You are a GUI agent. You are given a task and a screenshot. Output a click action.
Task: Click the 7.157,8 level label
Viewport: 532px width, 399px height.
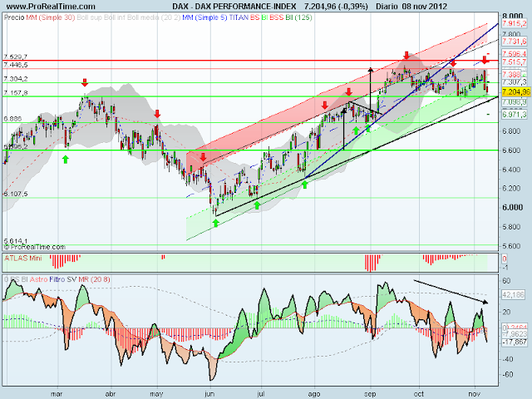16,92
